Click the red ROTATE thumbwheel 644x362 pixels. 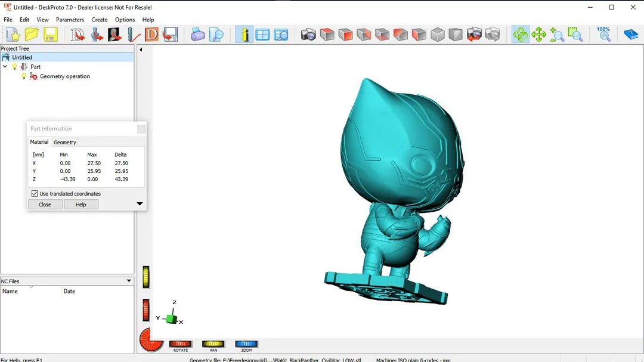click(x=180, y=344)
